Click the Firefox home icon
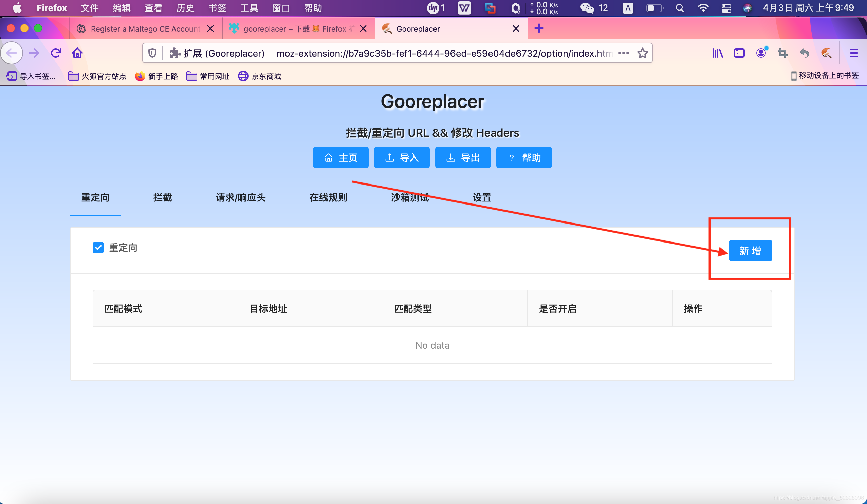This screenshot has width=867, height=504. [x=77, y=53]
